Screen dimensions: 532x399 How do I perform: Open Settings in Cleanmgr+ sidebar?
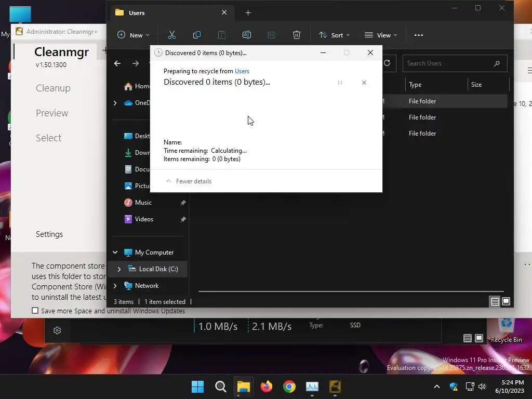49,234
